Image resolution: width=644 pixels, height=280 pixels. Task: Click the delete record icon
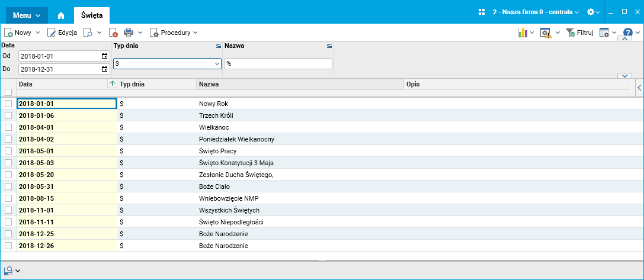(113, 33)
